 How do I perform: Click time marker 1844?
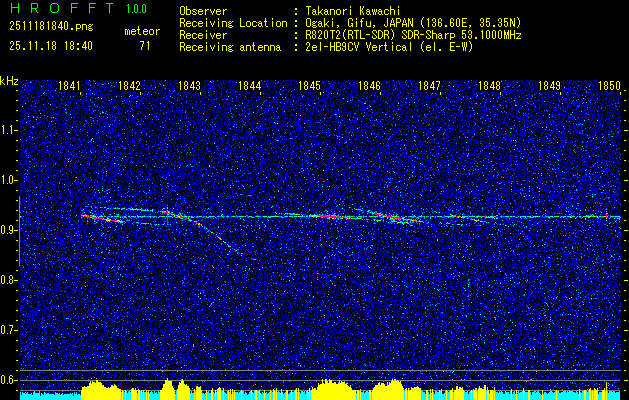pyautogui.click(x=250, y=85)
